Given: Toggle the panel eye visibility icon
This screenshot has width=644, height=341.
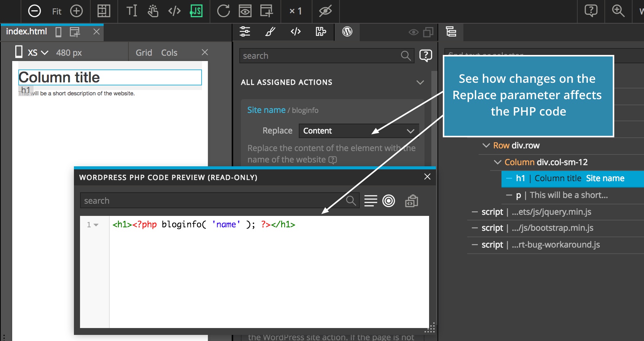Looking at the screenshot, I should coord(413,32).
